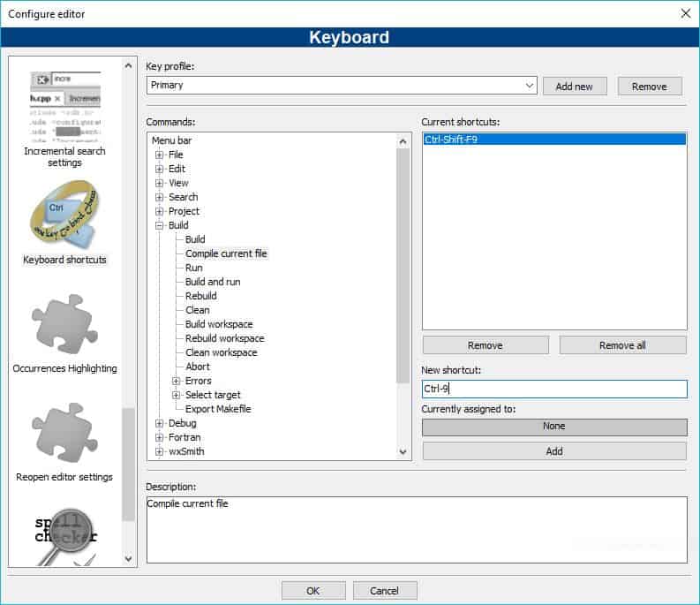Expand the File menu node
This screenshot has width=700, height=605.
[x=160, y=155]
